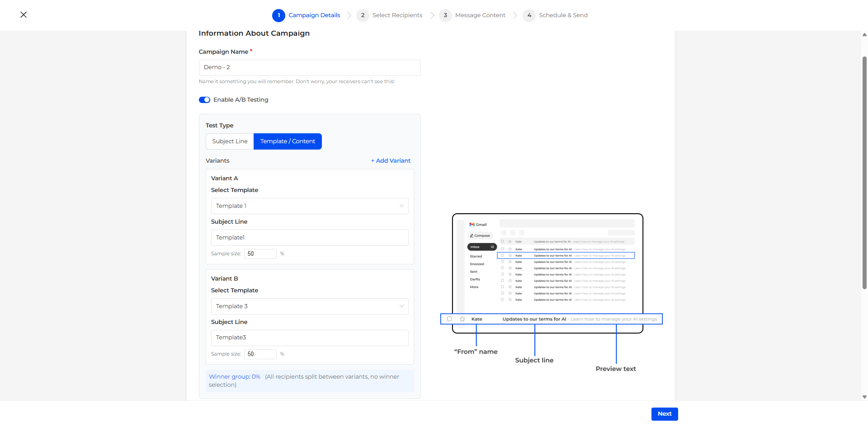Go to Select Recipients step
This screenshot has width=868, height=427.
[x=397, y=15]
